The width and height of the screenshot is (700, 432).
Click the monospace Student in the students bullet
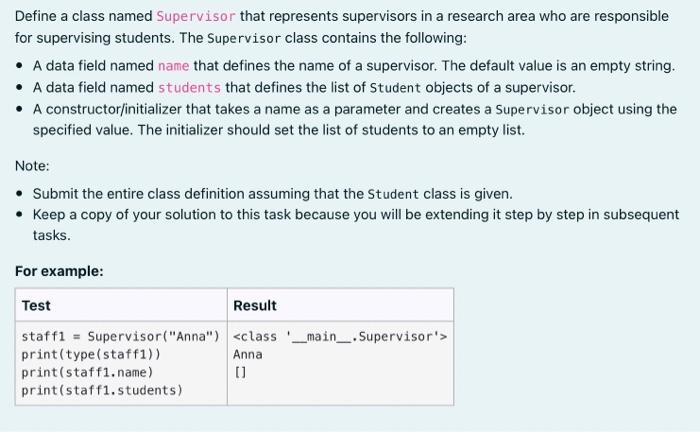396,88
